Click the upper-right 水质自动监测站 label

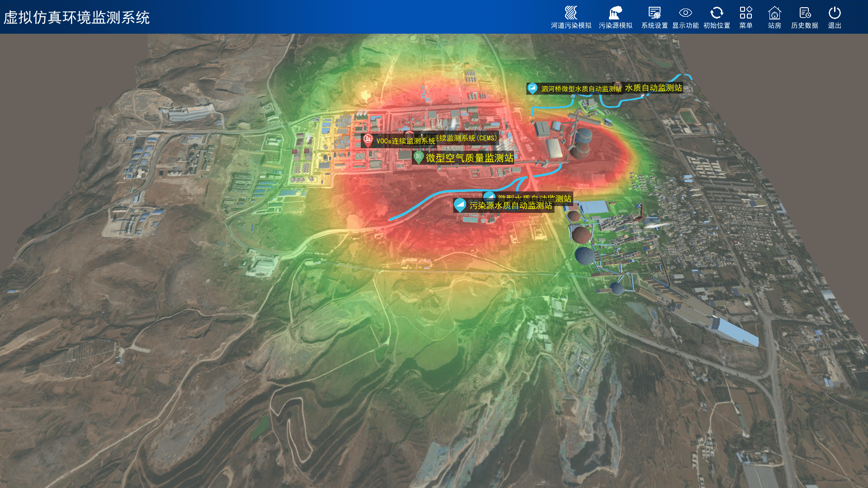point(653,88)
